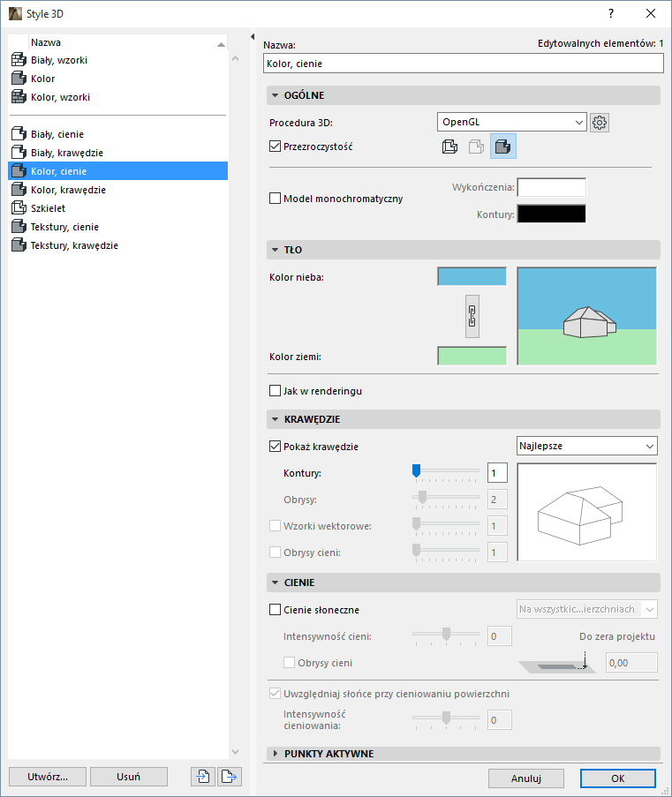Click the icon of Kolor, wzorki style
The width and height of the screenshot is (672, 797).
(x=19, y=96)
